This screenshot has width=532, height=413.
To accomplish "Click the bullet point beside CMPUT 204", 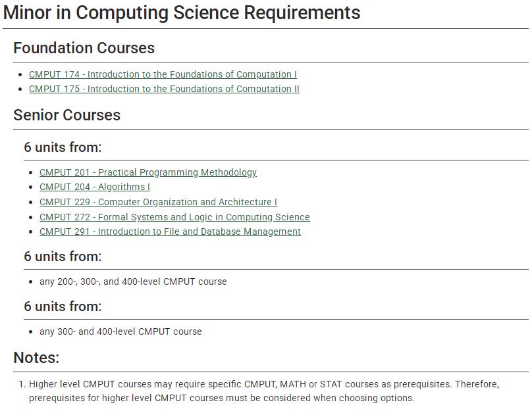I will coord(31,187).
